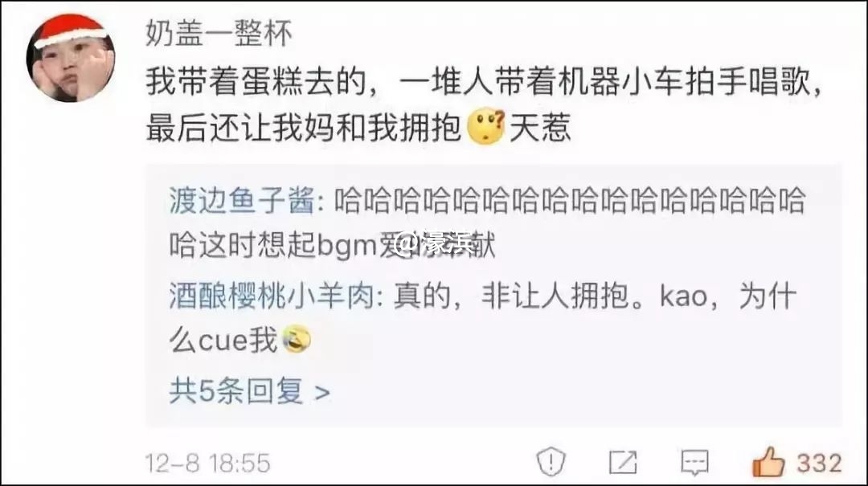Open the reply speech-bubble icon

[694, 462]
